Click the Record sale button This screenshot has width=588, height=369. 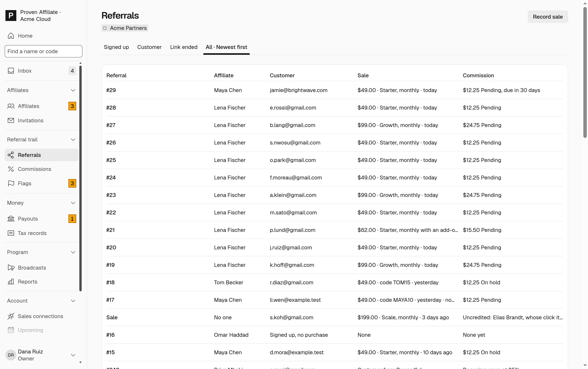point(548,17)
